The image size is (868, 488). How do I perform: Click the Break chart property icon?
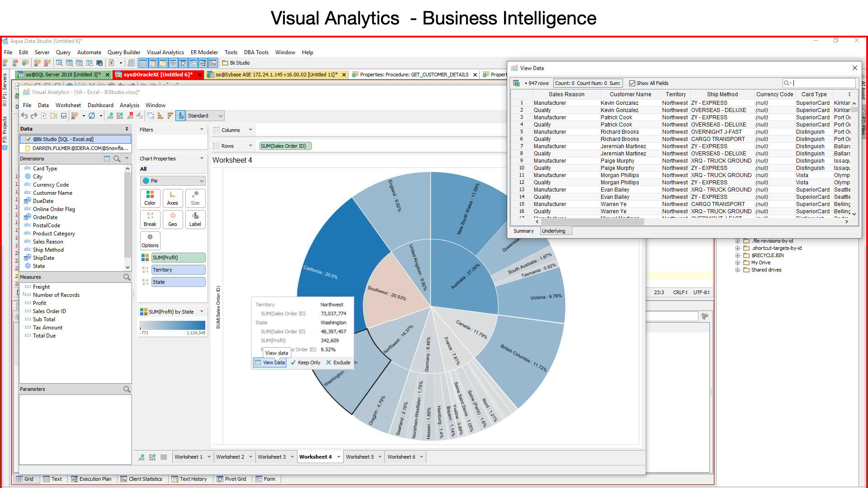point(150,219)
